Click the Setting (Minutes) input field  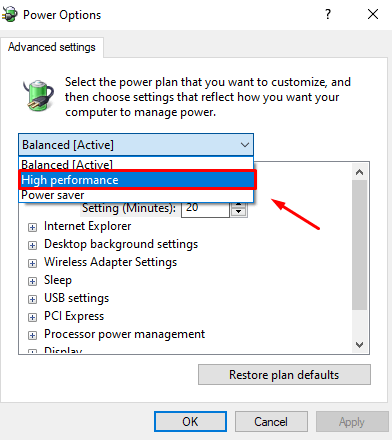click(205, 209)
